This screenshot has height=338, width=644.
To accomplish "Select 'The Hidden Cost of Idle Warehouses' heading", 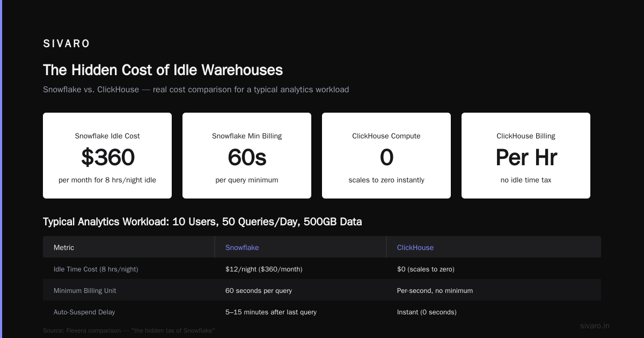I will [163, 70].
